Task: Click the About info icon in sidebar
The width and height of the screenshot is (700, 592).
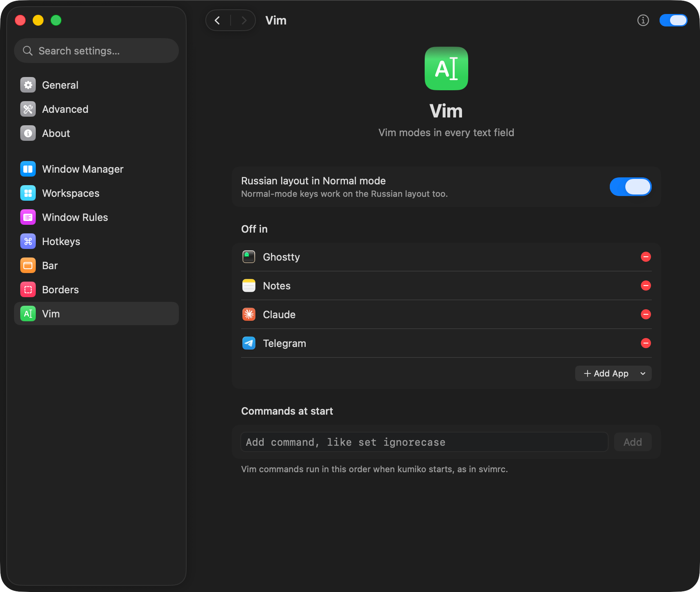Action: click(x=28, y=133)
